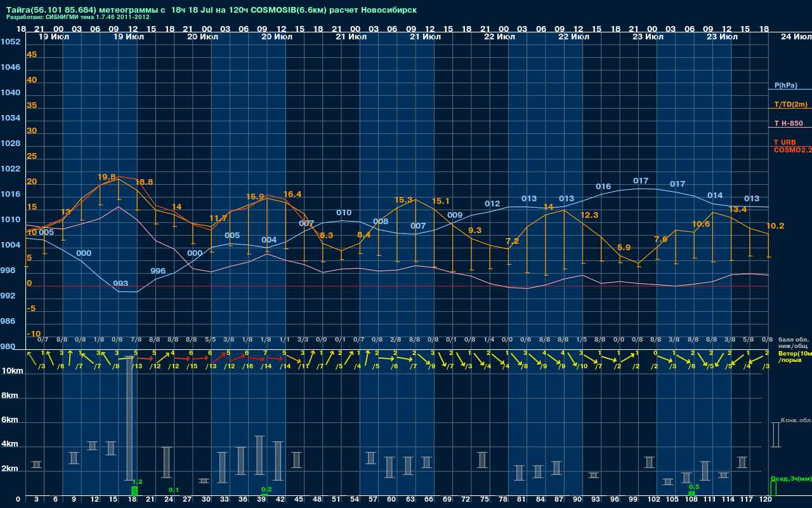Click the temperature value 15.3
Viewport: 812px width, 508px height.
(403, 200)
